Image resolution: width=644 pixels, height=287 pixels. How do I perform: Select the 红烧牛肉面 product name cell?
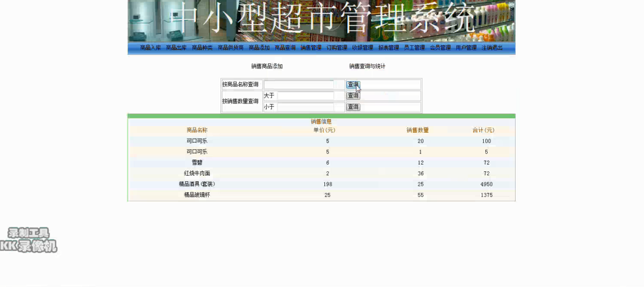coord(197,173)
